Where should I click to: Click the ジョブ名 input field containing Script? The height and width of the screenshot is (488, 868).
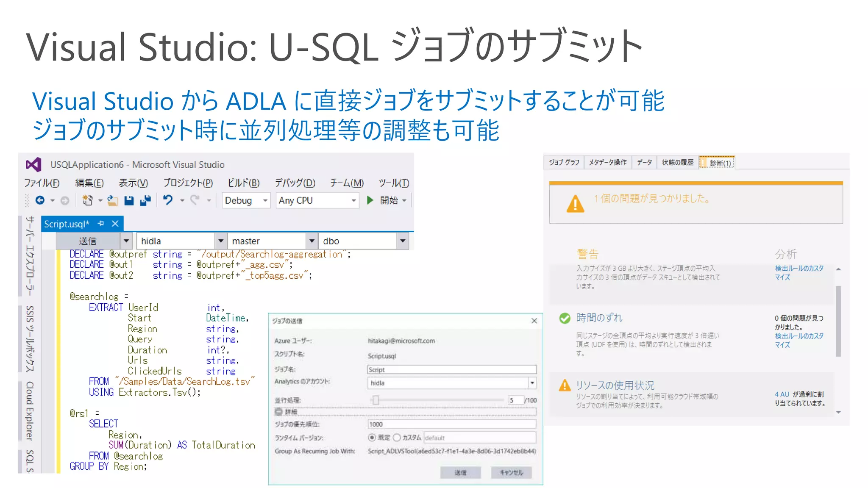(452, 369)
